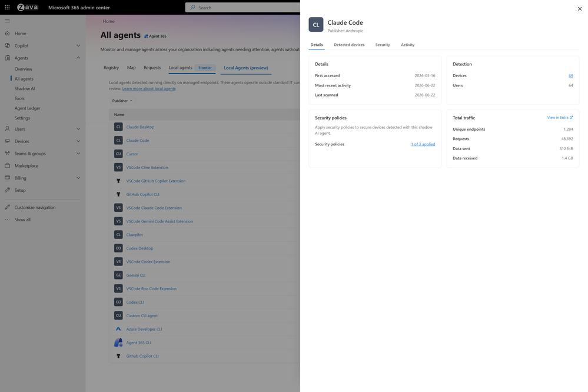Click the Users icon in sidebar
The height and width of the screenshot is (392, 588).
click(7, 129)
